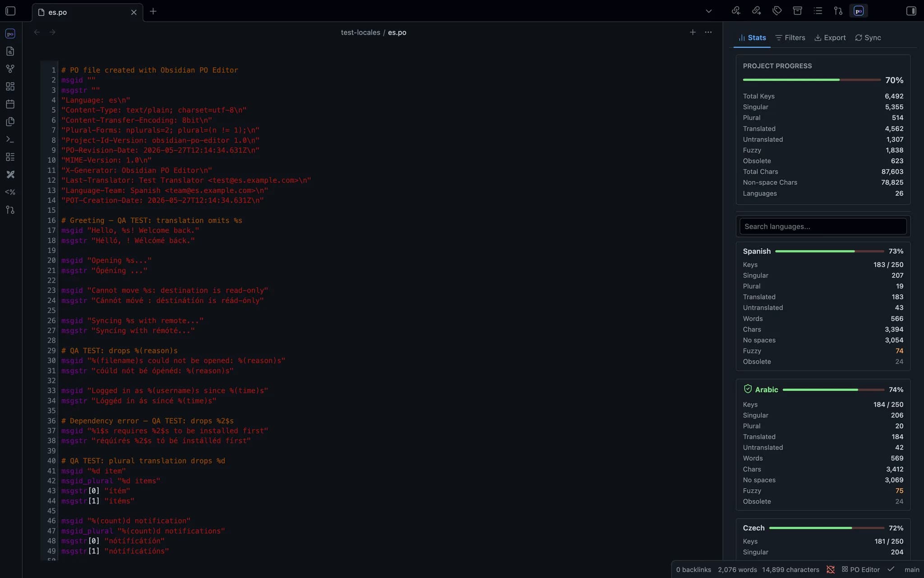The image size is (924, 578).
Task: Switch to the Filters tab
Action: [790, 38]
